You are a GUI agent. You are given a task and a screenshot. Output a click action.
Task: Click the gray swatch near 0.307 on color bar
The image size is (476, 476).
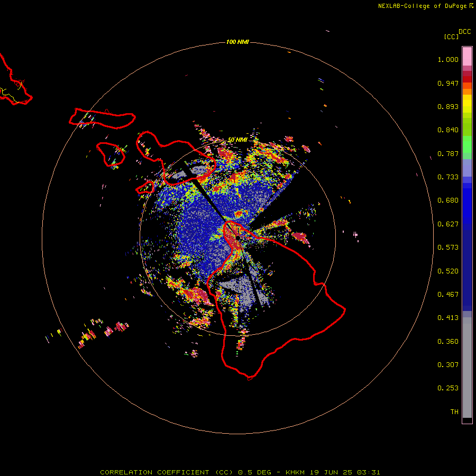[x=467, y=368]
